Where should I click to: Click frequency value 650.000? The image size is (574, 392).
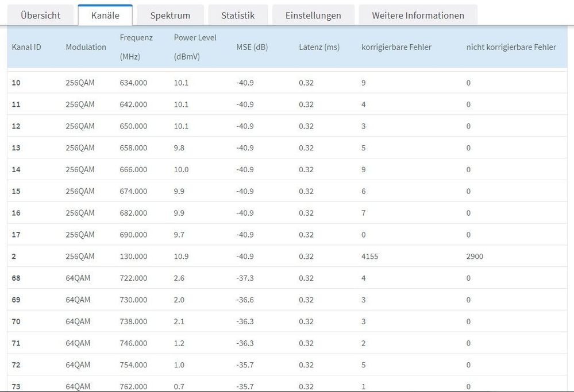click(x=134, y=126)
